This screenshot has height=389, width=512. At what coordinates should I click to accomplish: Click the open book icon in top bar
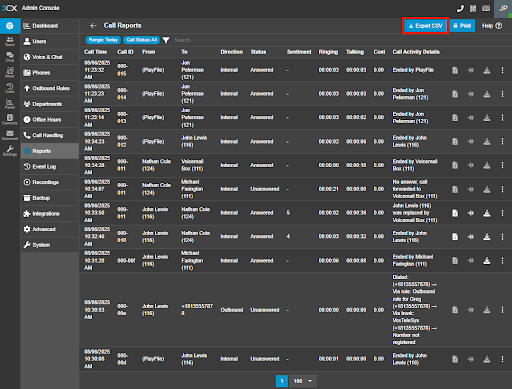tap(486, 8)
